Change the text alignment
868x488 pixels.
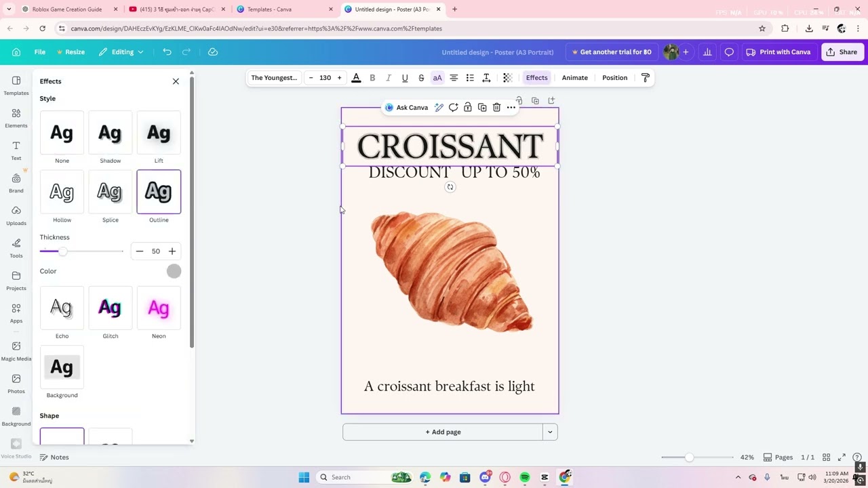coord(454,78)
